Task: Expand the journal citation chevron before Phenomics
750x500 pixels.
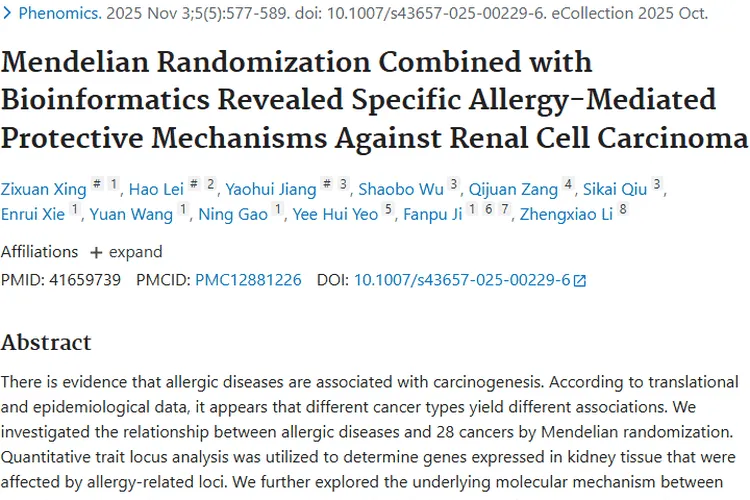Action: 8,14
